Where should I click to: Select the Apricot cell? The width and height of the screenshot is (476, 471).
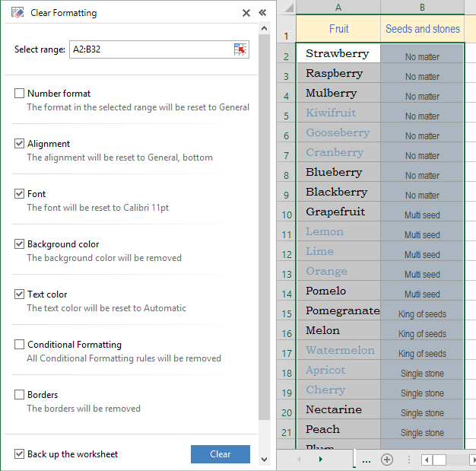pos(338,370)
